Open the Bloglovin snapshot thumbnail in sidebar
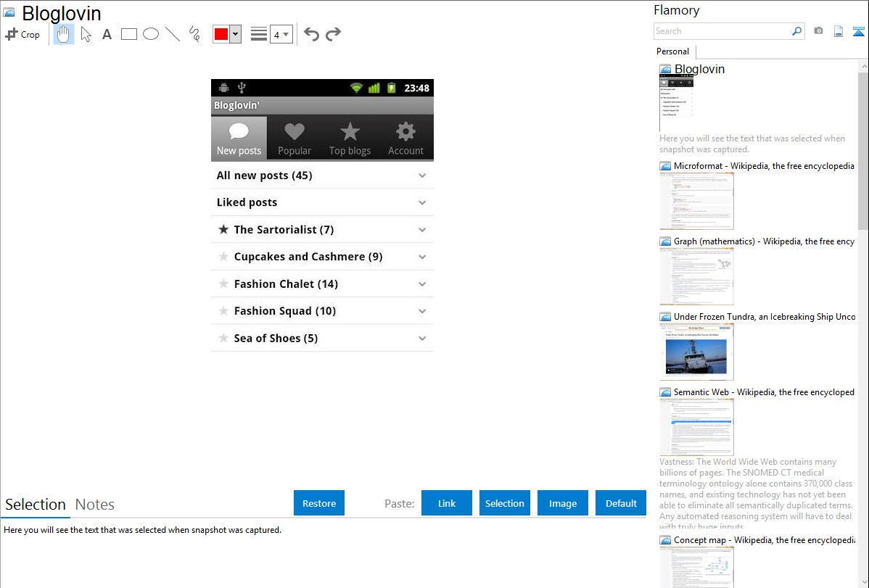This screenshot has width=869, height=588. click(x=676, y=103)
